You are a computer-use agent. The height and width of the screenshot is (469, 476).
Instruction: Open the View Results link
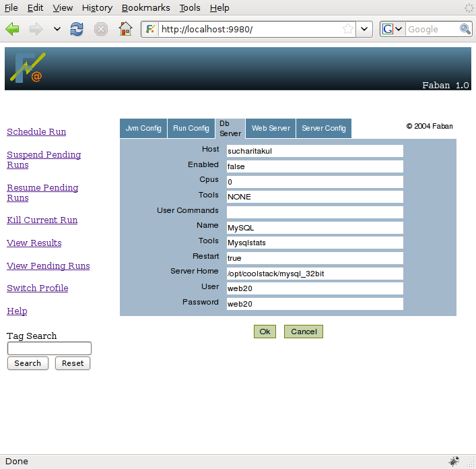[34, 243]
